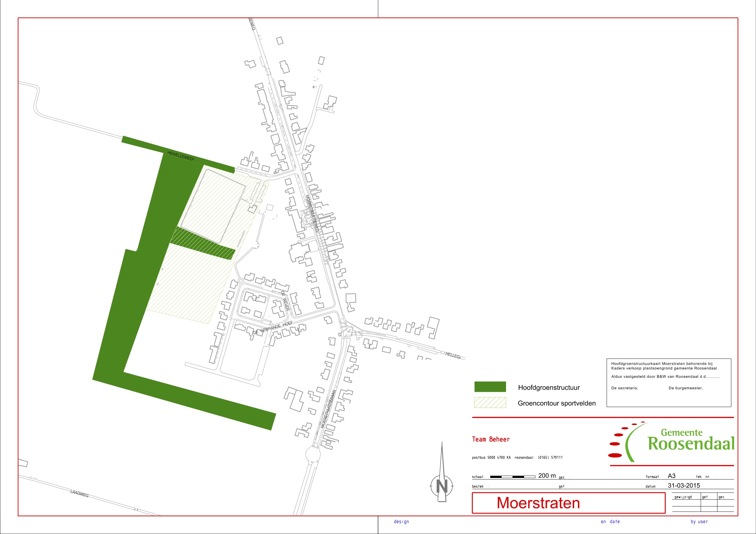Click the Gemeente Roosendaal logo
Screen dimensions: 756x534
pos(672,442)
